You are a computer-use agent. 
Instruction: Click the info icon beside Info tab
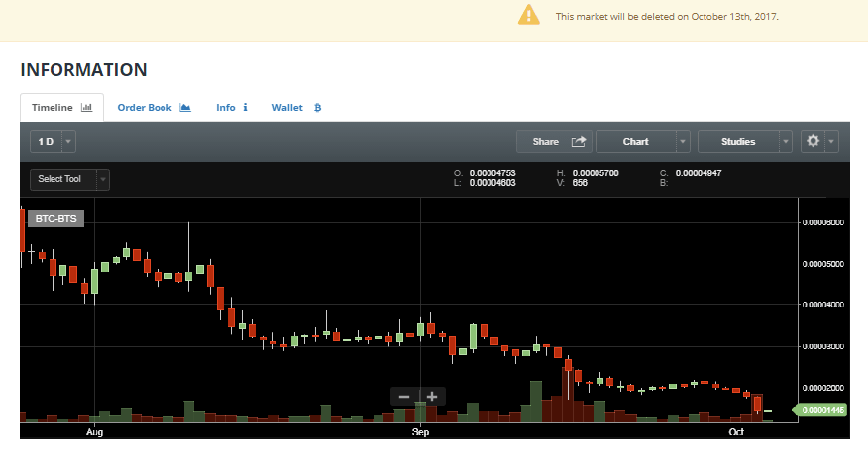pos(245,108)
